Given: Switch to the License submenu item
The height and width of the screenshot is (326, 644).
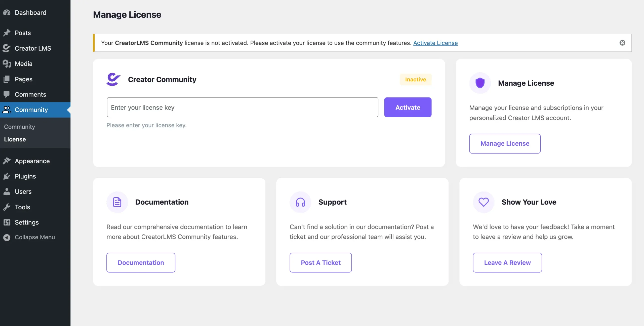Looking at the screenshot, I should [15, 139].
